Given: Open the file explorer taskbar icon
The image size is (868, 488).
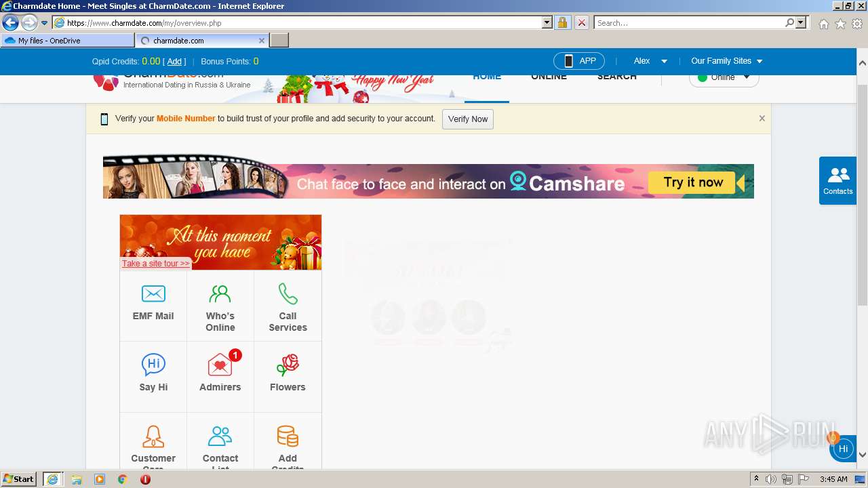Looking at the screenshot, I should click(77, 479).
